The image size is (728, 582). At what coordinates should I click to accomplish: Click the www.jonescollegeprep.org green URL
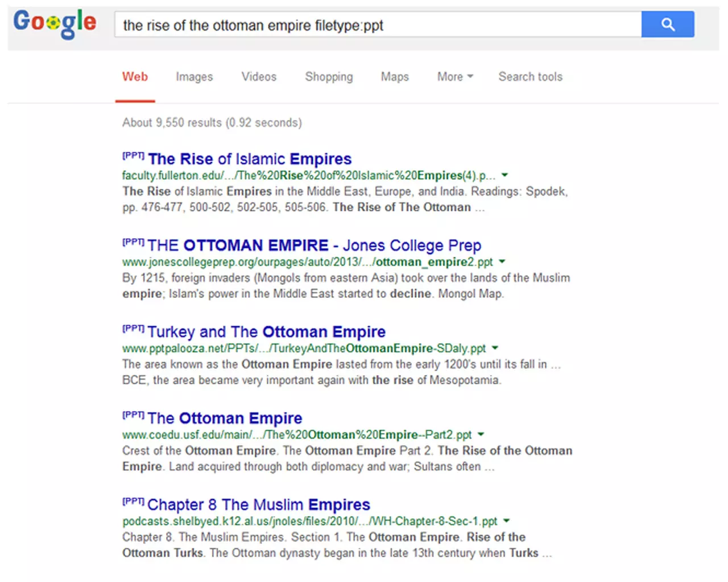(307, 261)
